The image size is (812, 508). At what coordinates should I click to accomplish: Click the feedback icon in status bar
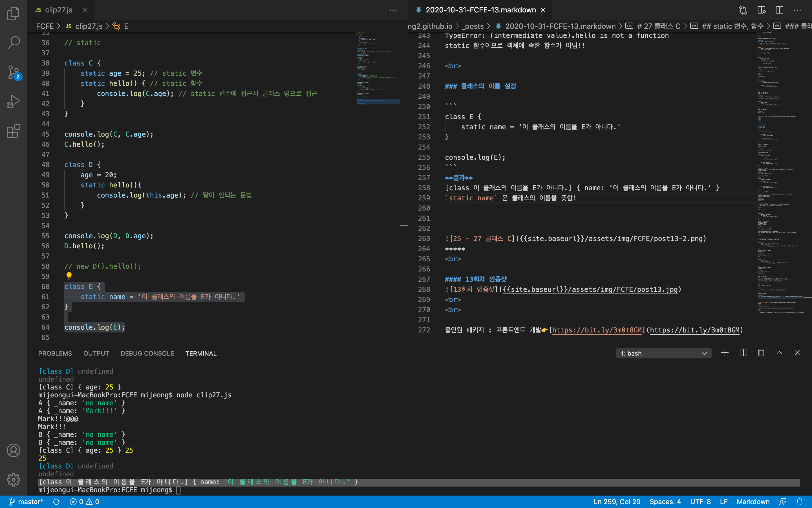coord(783,502)
